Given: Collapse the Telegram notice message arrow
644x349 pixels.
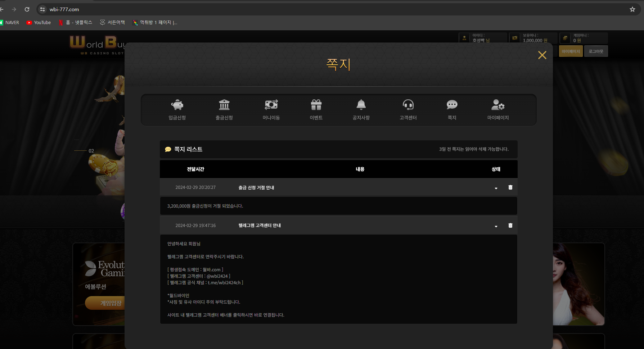Looking at the screenshot, I should (x=496, y=226).
